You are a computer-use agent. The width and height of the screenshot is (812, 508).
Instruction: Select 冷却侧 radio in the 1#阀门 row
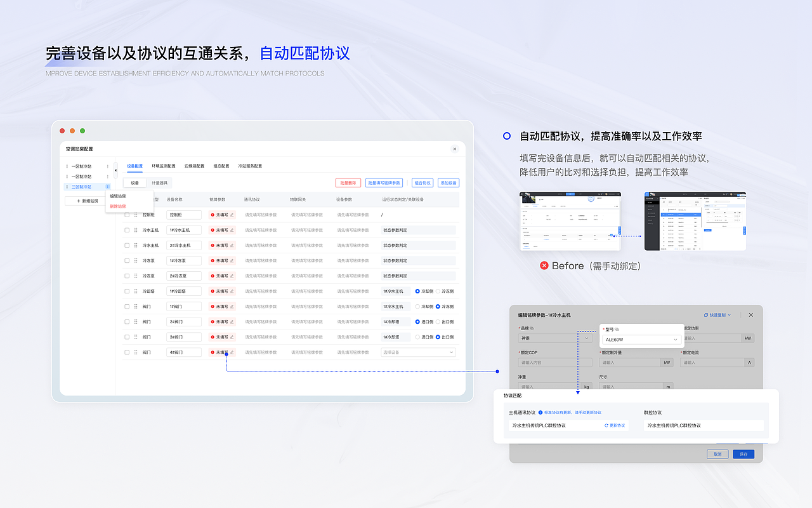(418, 307)
